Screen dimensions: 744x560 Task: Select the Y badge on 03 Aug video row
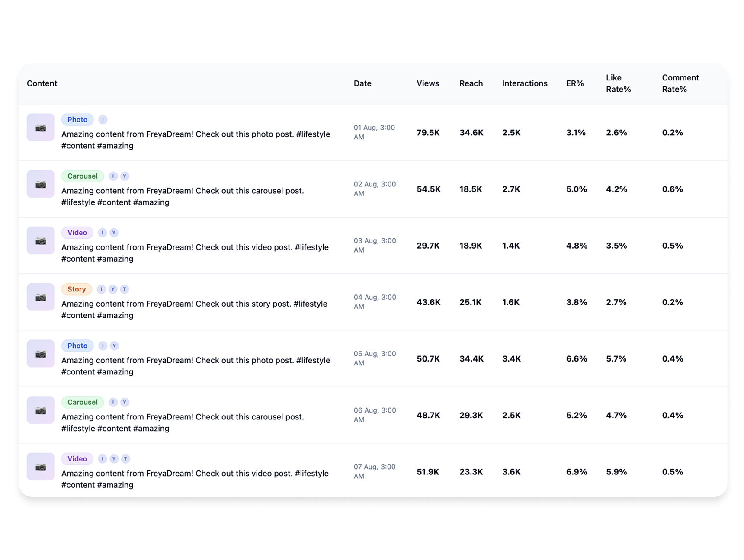[114, 233]
